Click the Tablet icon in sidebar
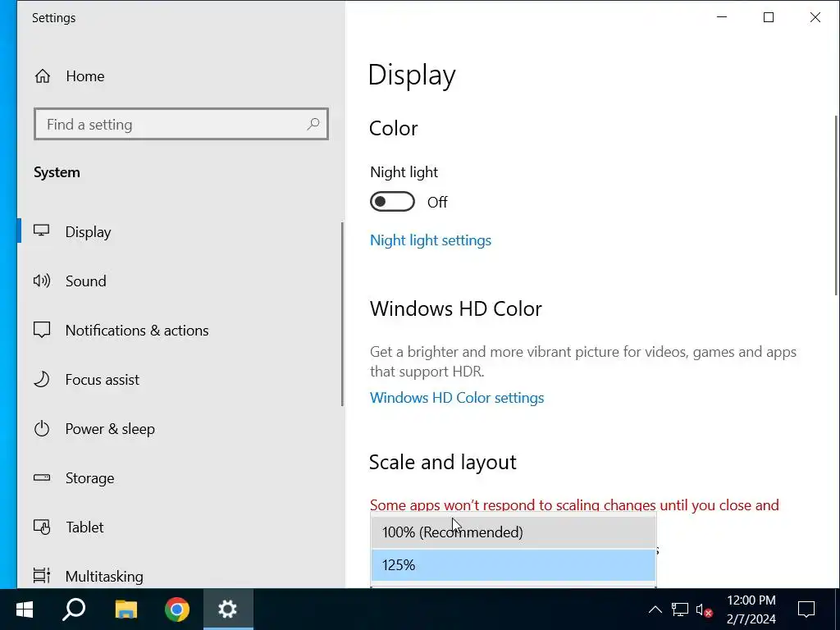 click(x=42, y=527)
